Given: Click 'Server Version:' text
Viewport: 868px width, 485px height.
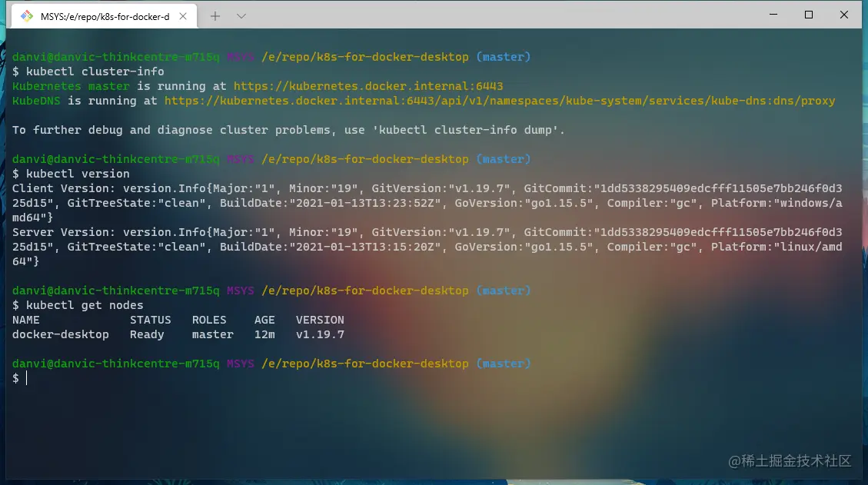Looking at the screenshot, I should coord(65,232).
